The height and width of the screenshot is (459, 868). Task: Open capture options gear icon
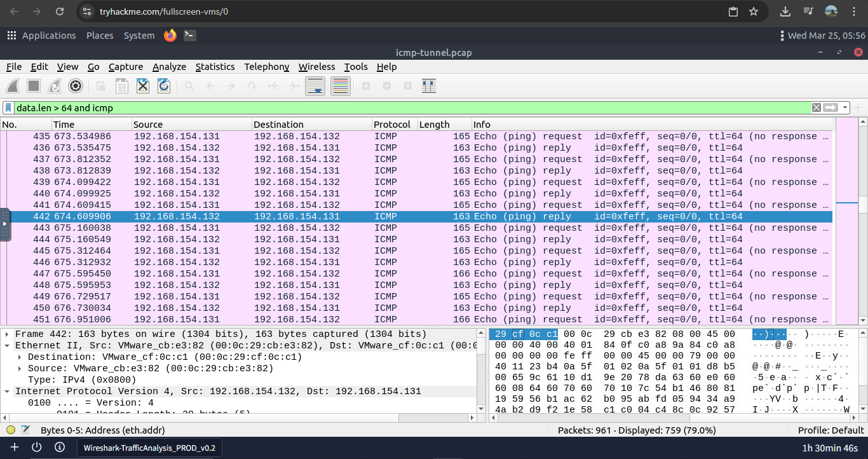coord(75,86)
